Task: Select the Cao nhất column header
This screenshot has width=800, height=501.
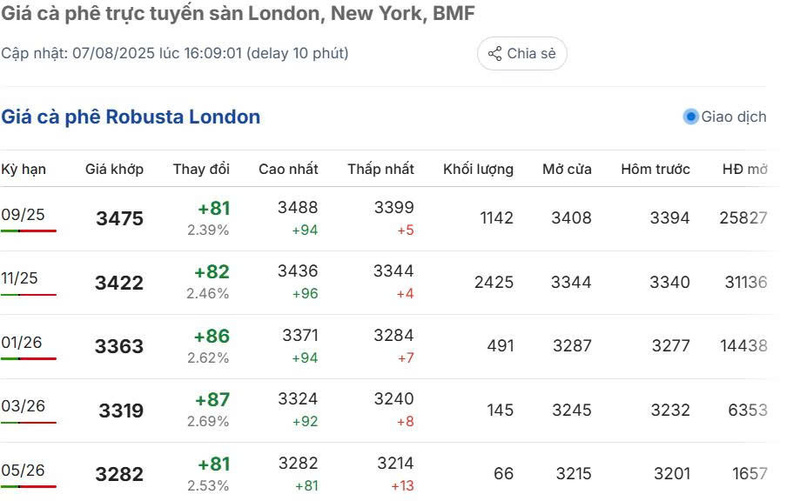Action: [x=288, y=169]
